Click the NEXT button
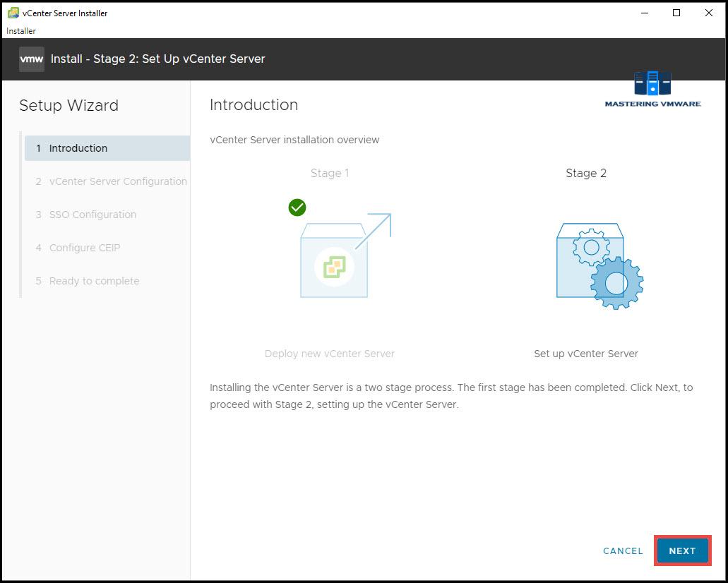This screenshot has width=728, height=583. (x=683, y=551)
